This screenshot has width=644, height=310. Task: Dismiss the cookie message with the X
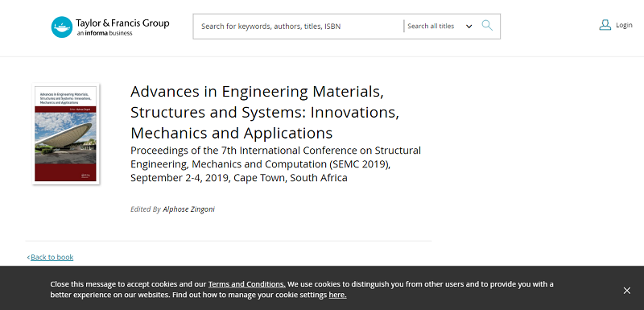click(x=627, y=291)
